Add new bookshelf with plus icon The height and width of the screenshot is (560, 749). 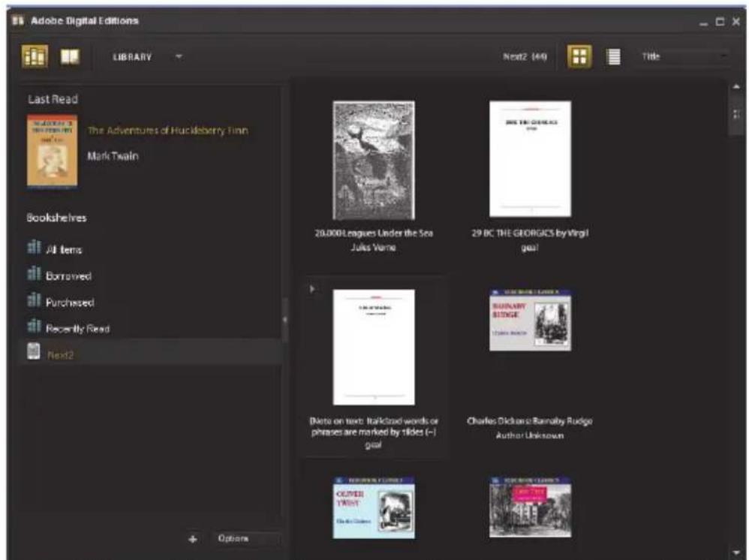click(193, 539)
